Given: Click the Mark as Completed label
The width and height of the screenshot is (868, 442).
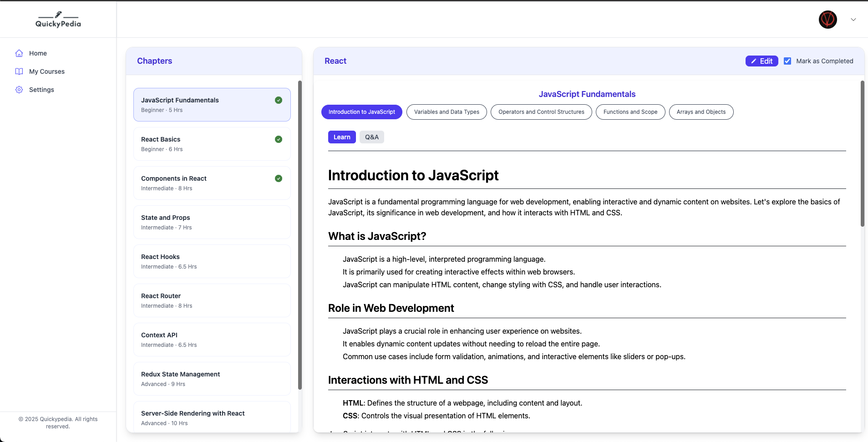Looking at the screenshot, I should coord(824,61).
